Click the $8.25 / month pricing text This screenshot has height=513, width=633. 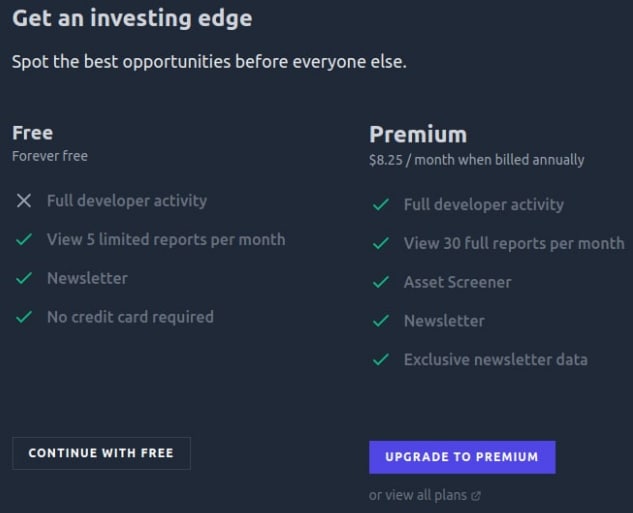coord(476,160)
